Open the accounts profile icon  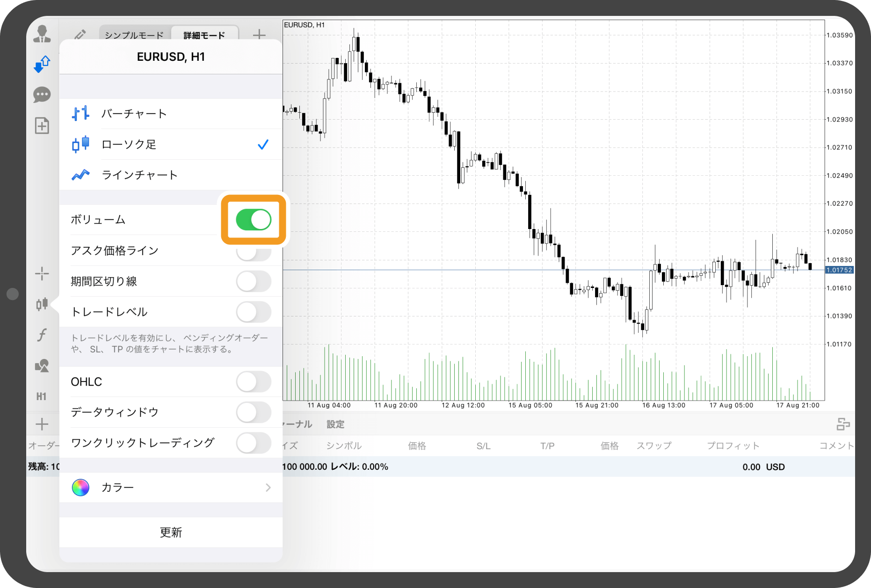pos(42,34)
